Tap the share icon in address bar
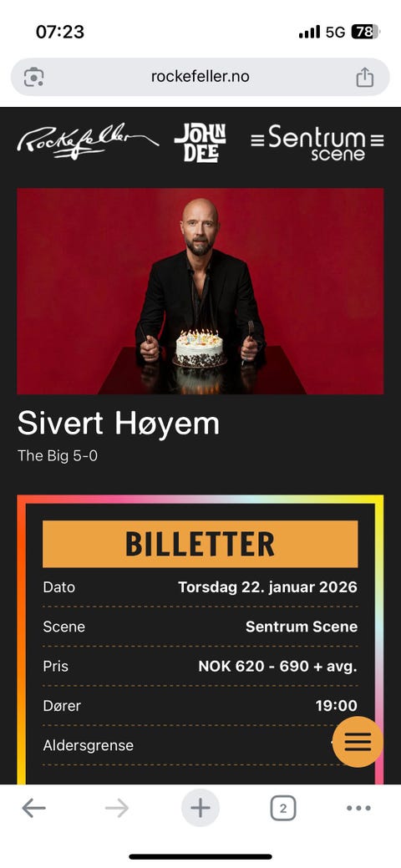Image resolution: width=401 pixels, height=868 pixels. point(364,76)
